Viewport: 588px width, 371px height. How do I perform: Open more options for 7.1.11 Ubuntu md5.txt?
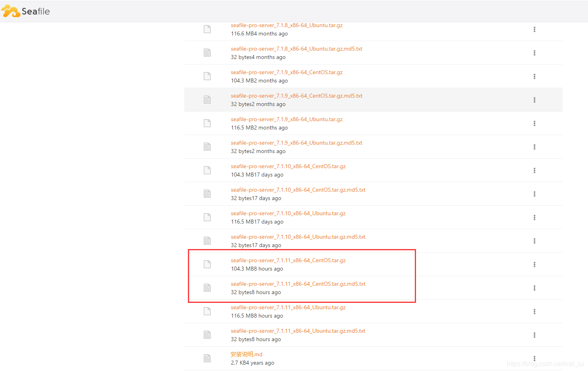534,335
